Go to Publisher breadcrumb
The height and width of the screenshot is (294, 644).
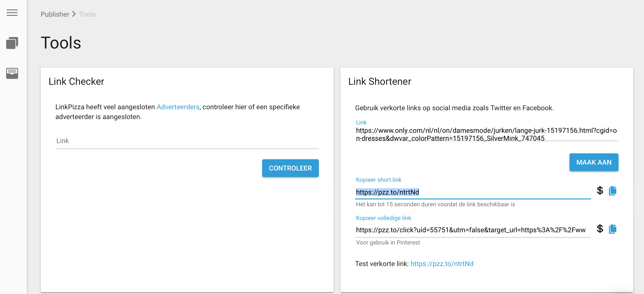(55, 14)
